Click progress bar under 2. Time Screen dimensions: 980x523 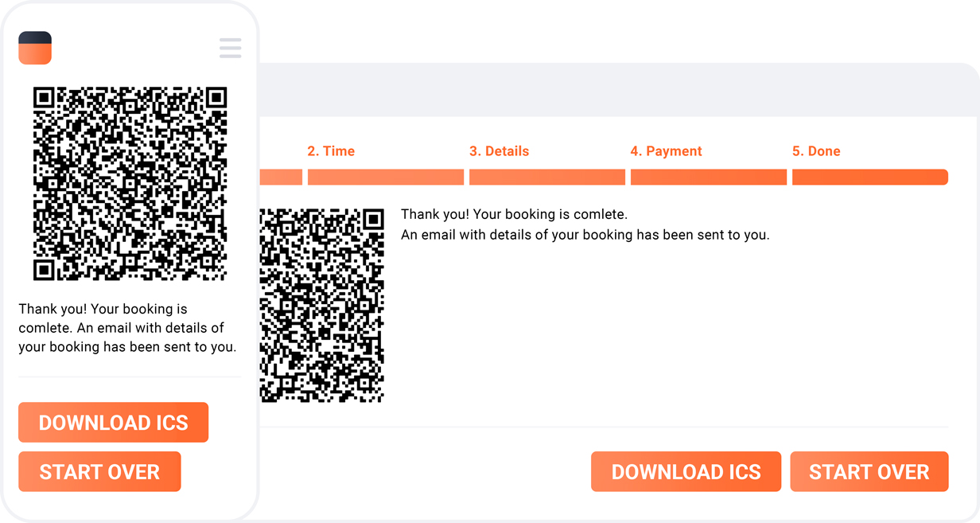(x=386, y=177)
